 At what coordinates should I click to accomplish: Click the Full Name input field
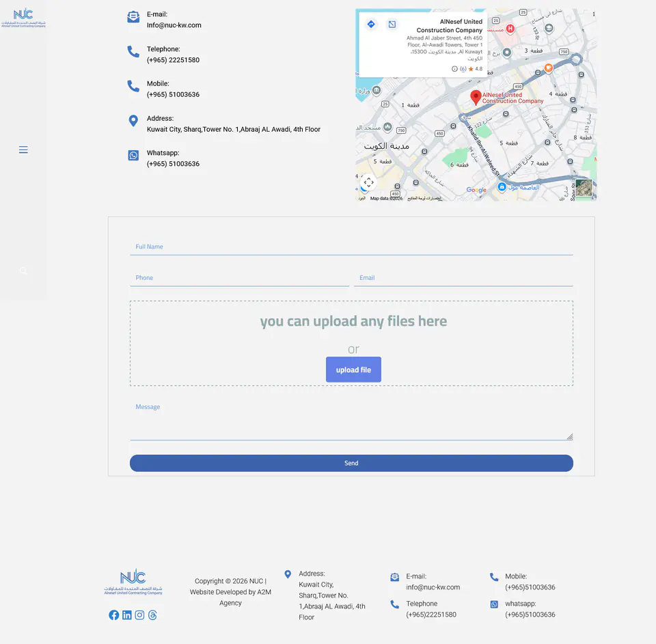pos(351,247)
